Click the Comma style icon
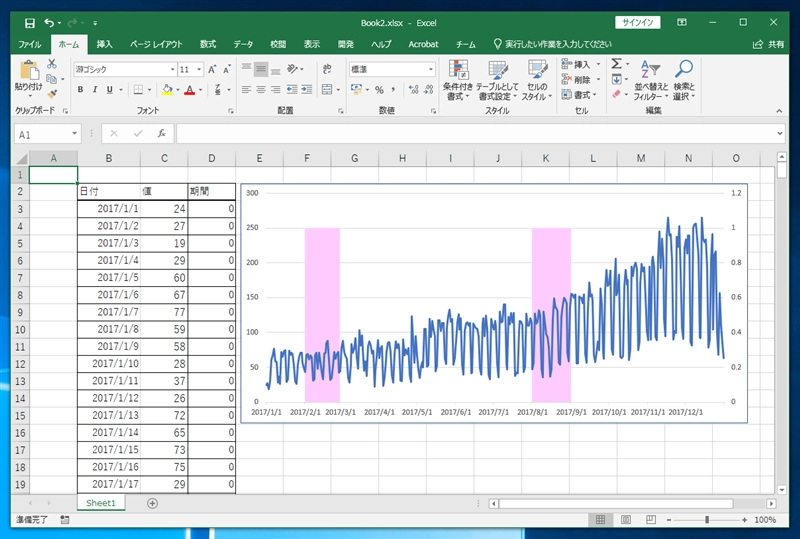This screenshot has width=800, height=539. coord(393,90)
